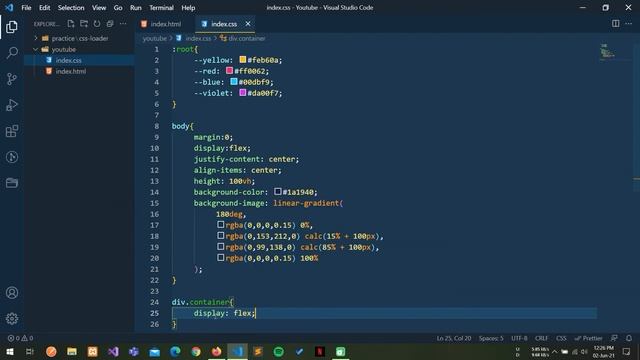The width and height of the screenshot is (640, 360).
Task: Open the Accounts icon in activity bar
Action: tap(12, 293)
